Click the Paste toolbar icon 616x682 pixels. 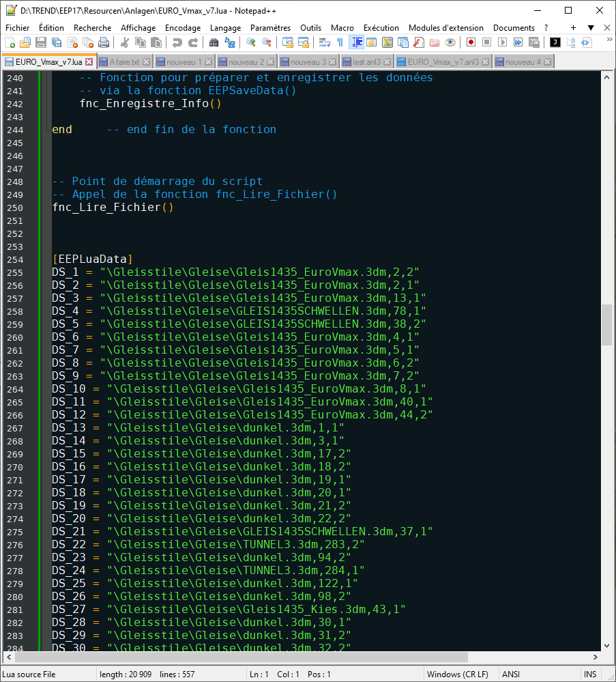(156, 42)
